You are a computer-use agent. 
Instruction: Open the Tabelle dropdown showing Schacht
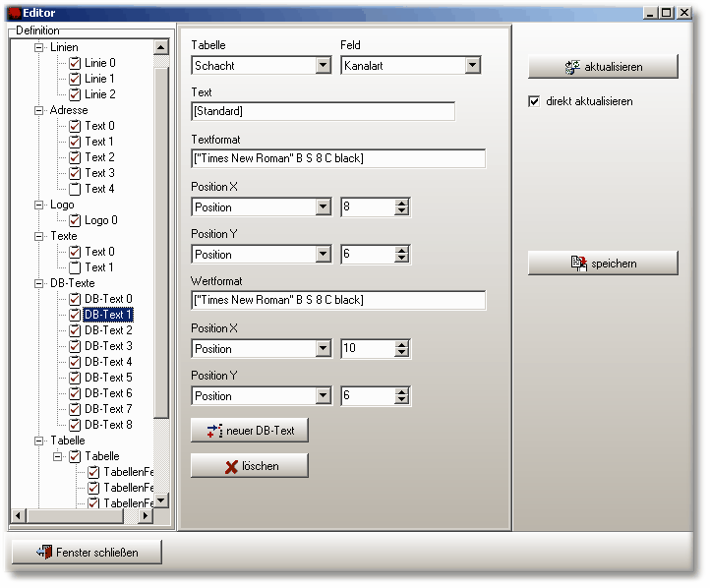[323, 66]
